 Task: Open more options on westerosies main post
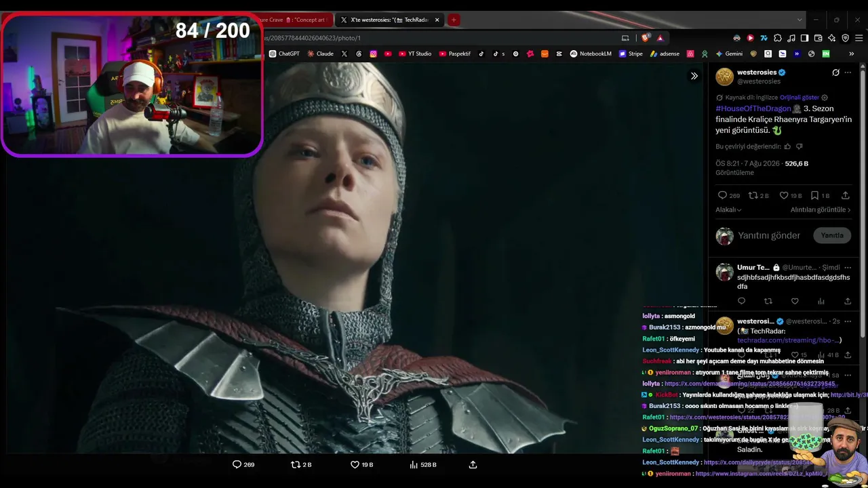(x=848, y=73)
